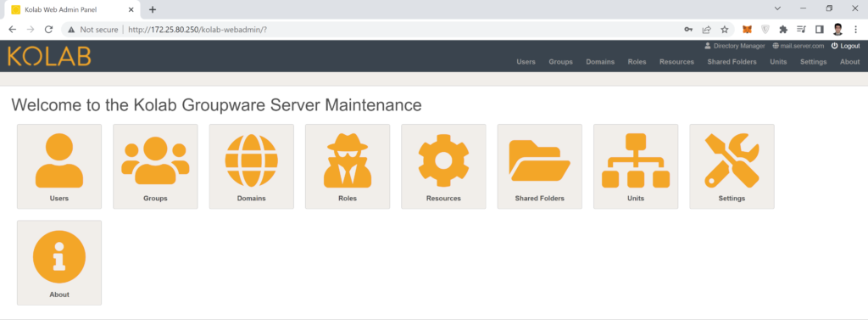
Task: Select Roles in the top navigation menu
Action: pyautogui.click(x=637, y=62)
